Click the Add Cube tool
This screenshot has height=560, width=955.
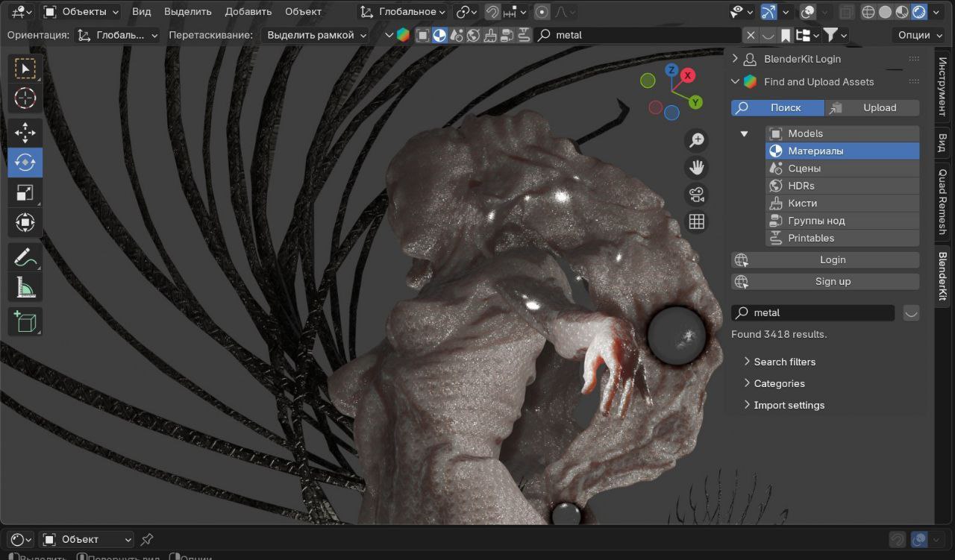coord(25,321)
